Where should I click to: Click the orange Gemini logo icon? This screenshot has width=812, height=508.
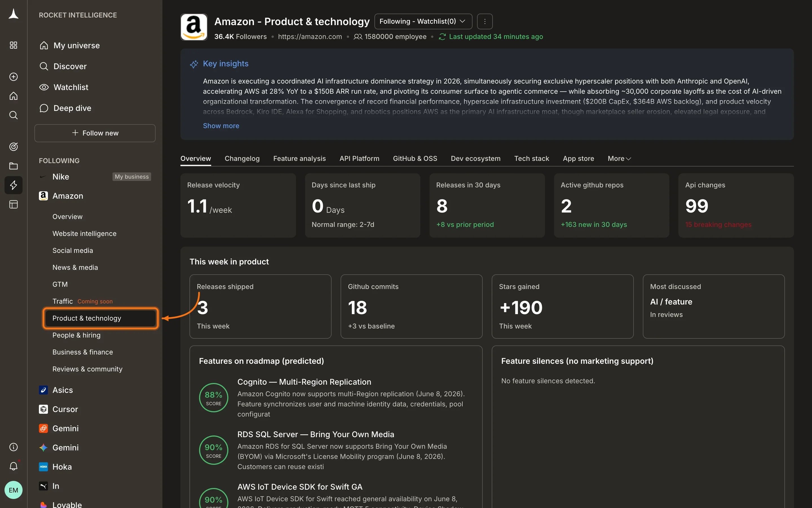(x=43, y=428)
